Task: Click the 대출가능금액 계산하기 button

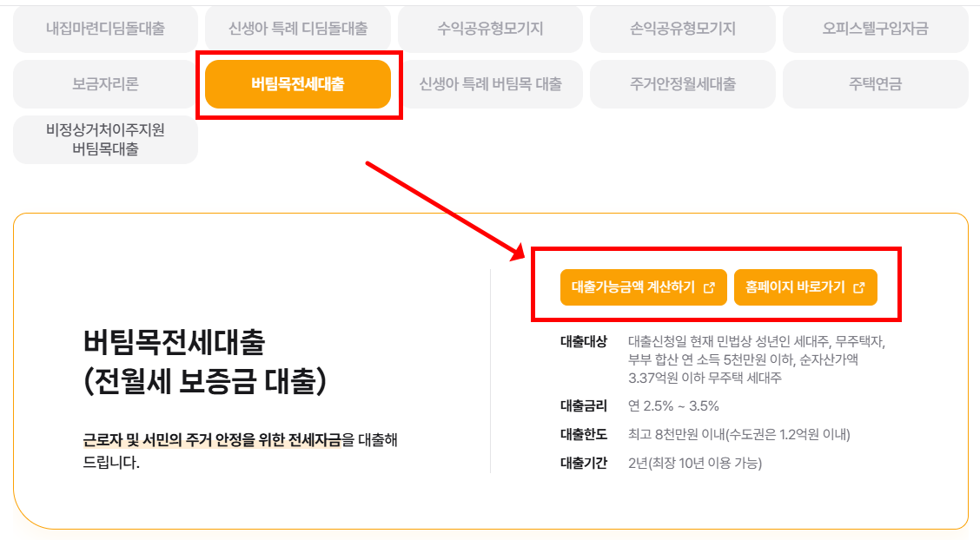Action: point(643,286)
